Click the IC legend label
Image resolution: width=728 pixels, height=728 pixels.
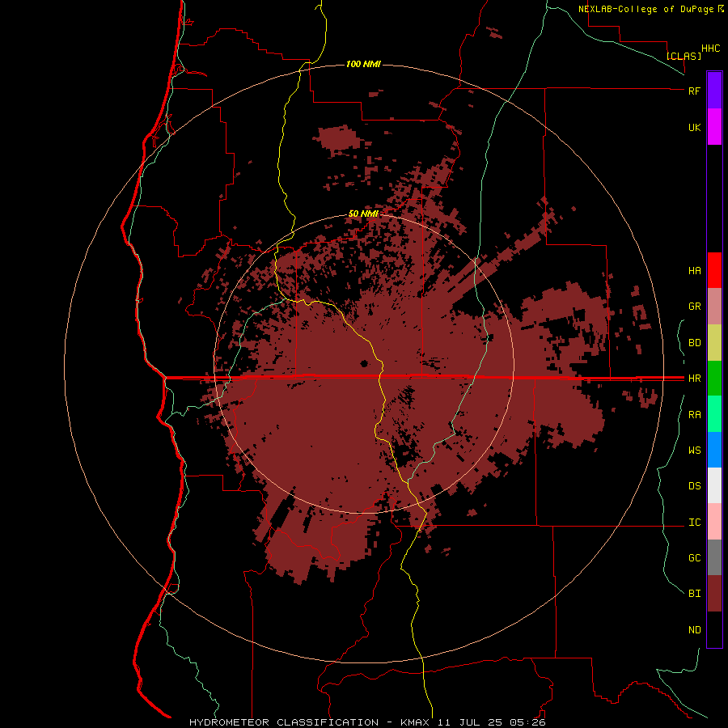click(694, 523)
